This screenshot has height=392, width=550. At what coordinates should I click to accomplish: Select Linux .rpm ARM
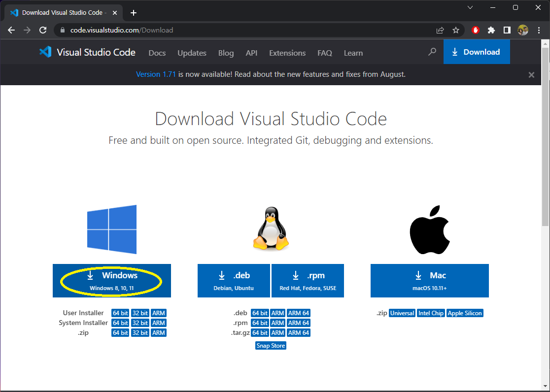(x=278, y=323)
